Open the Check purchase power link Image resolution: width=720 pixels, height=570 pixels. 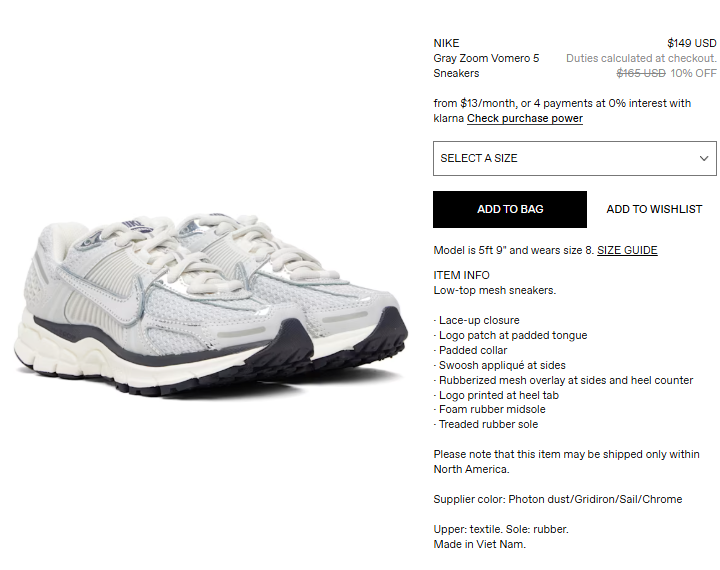[x=525, y=119]
